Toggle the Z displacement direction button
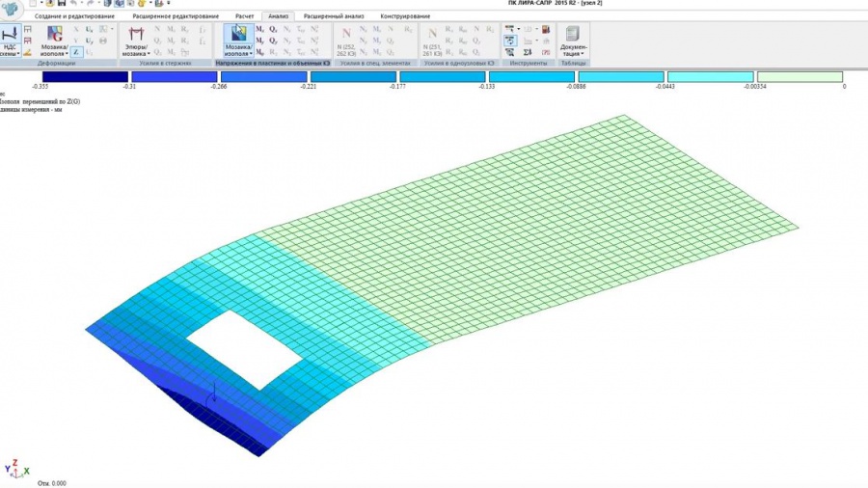This screenshot has width=868, height=488. tap(76, 52)
